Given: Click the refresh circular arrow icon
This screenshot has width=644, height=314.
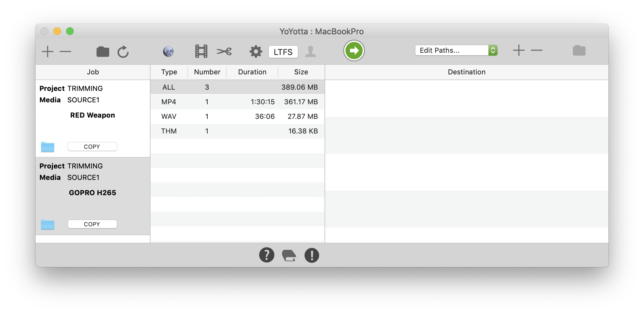Looking at the screenshot, I should click(123, 51).
